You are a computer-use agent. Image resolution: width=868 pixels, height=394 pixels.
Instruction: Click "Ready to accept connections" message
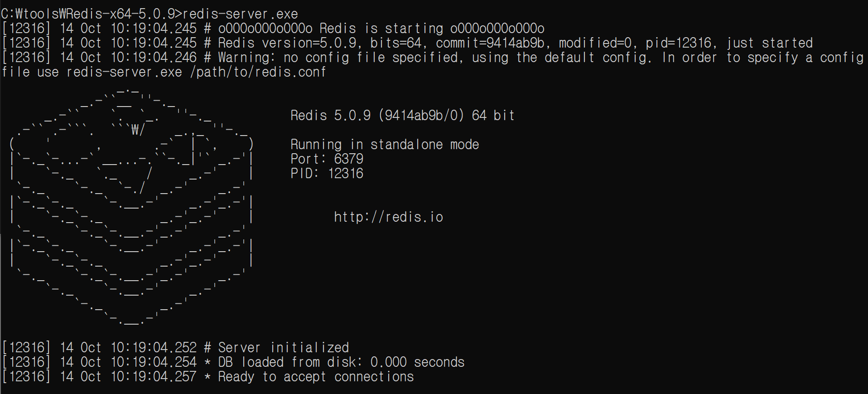[x=316, y=377]
